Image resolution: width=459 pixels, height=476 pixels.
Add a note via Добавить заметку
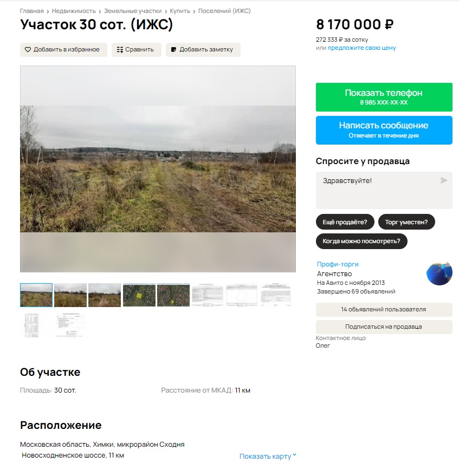[x=203, y=50]
